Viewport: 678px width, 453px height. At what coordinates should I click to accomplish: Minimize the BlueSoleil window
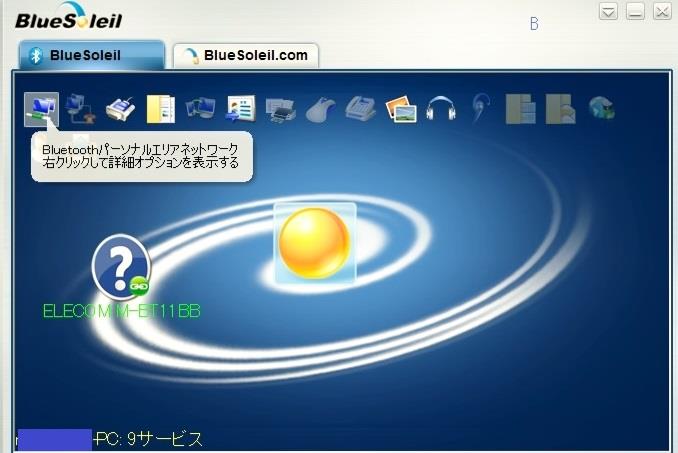click(635, 11)
